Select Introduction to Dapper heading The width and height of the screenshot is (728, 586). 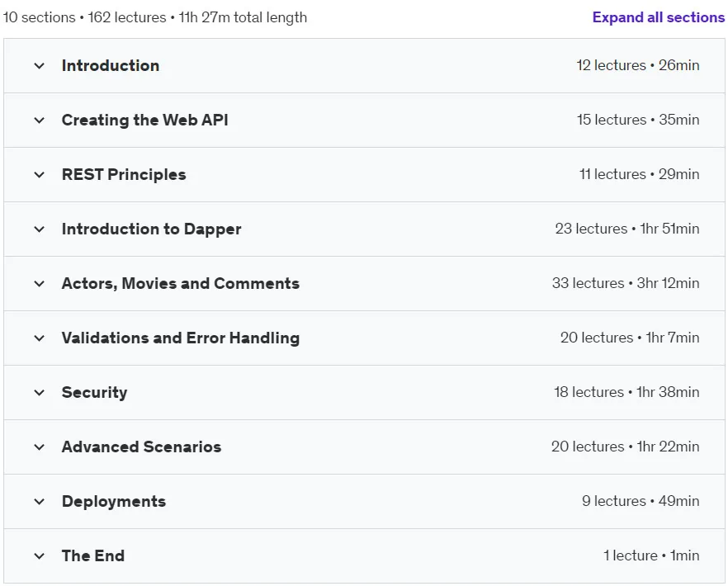tap(151, 229)
